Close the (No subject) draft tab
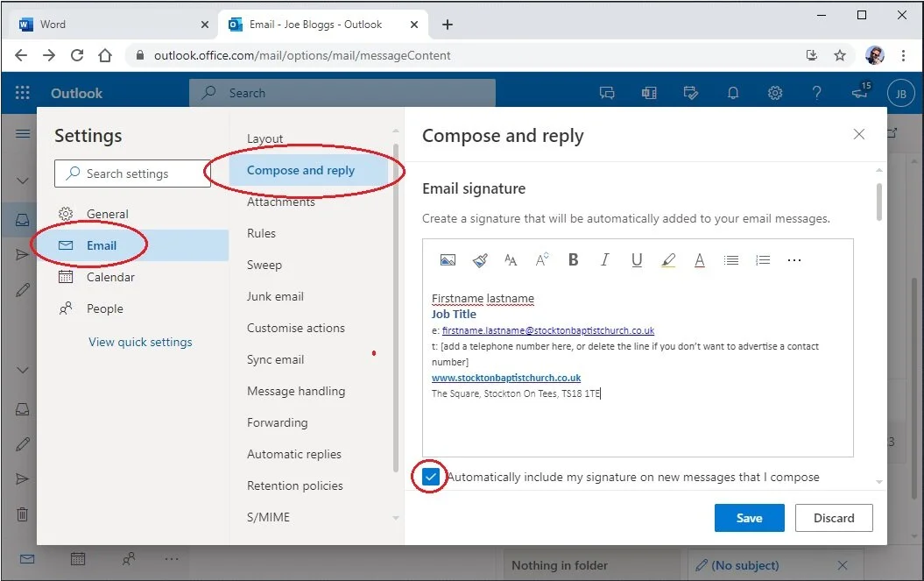 (842, 565)
